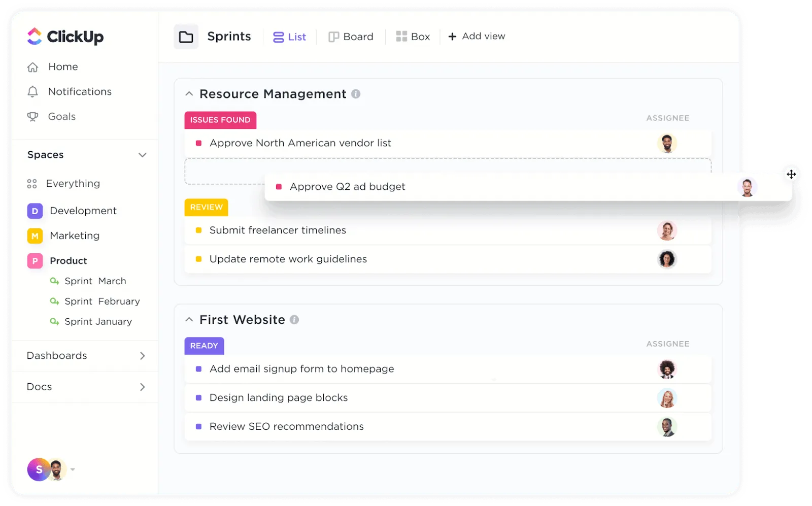Image resolution: width=812 pixels, height=506 pixels.
Task: Open the account menu dropdown arrow
Action: 73,469
